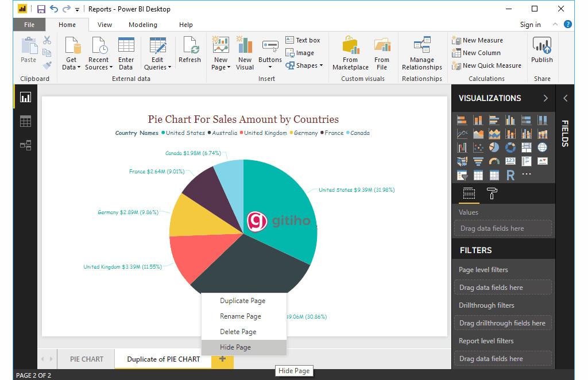Choose the Filled map visualization
This screenshot has width=588, height=380.
coord(462,161)
